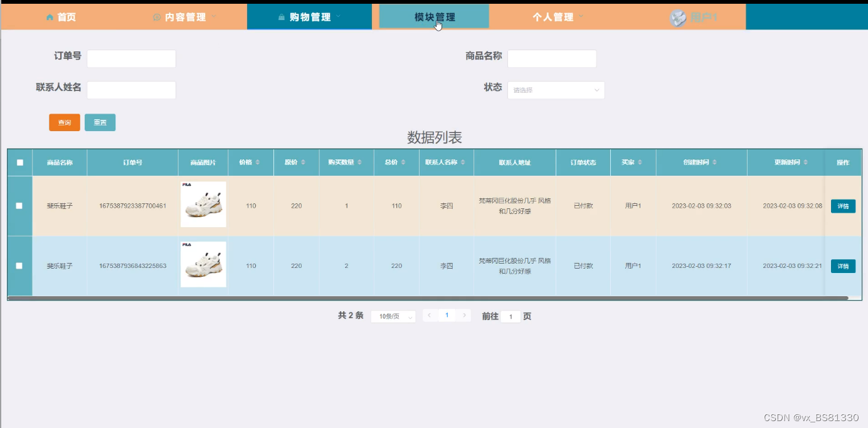Click update time 2023-02-03 09:32:21
The width and height of the screenshot is (868, 428).
point(792,266)
